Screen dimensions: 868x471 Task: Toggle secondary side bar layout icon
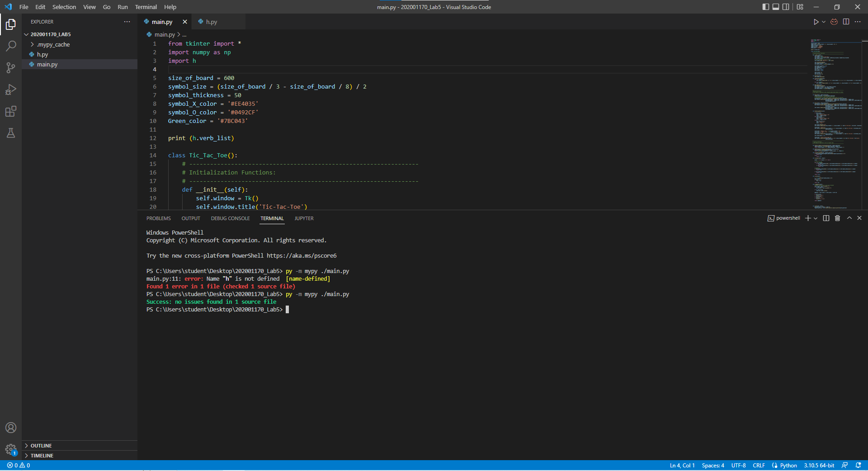click(786, 7)
